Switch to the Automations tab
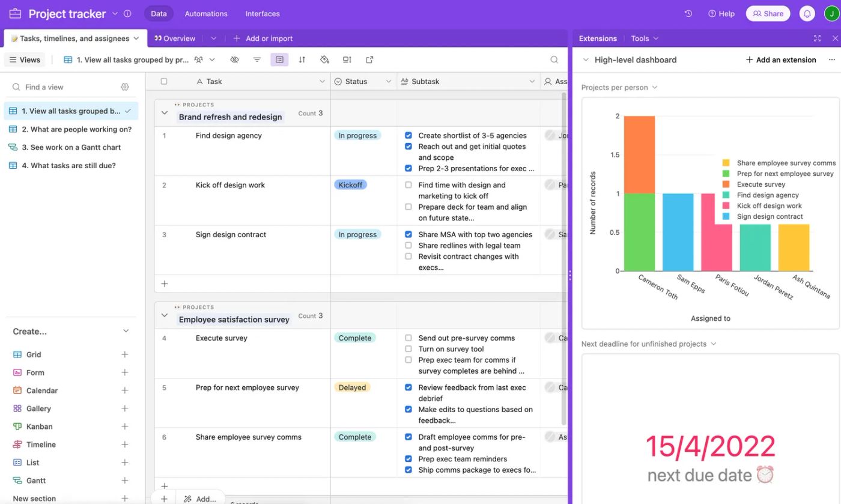This screenshot has height=504, width=841. click(205, 13)
